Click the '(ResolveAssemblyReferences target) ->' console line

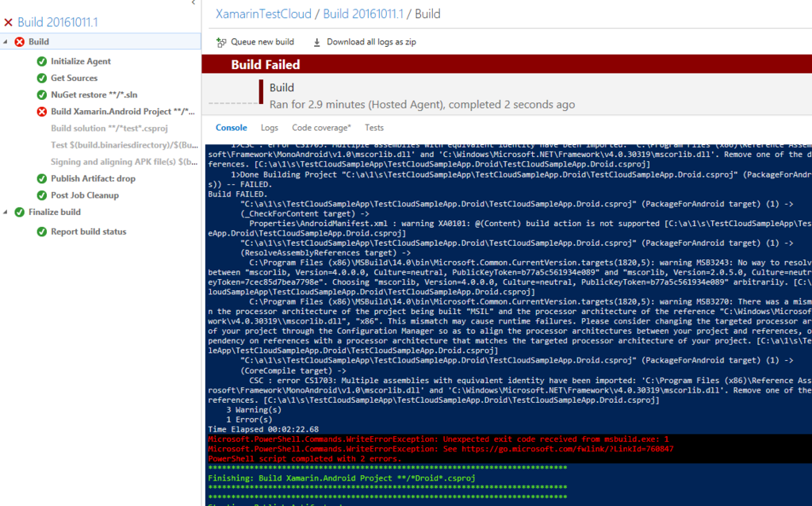pyautogui.click(x=325, y=253)
